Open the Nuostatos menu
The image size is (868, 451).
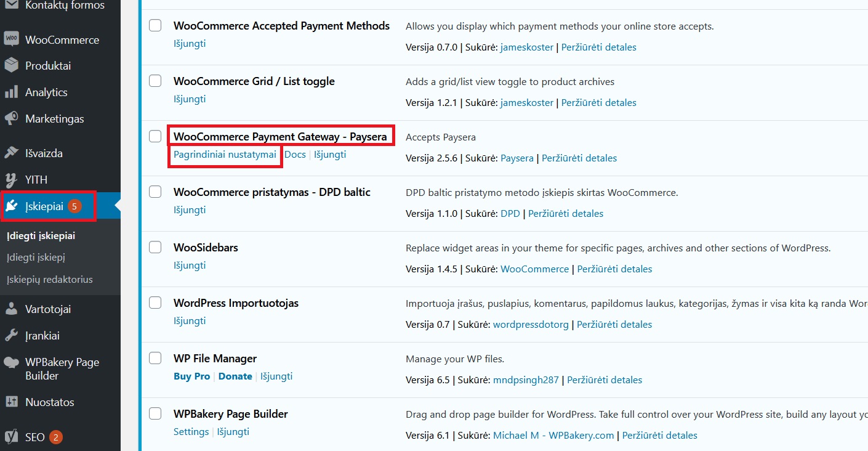click(x=60, y=402)
